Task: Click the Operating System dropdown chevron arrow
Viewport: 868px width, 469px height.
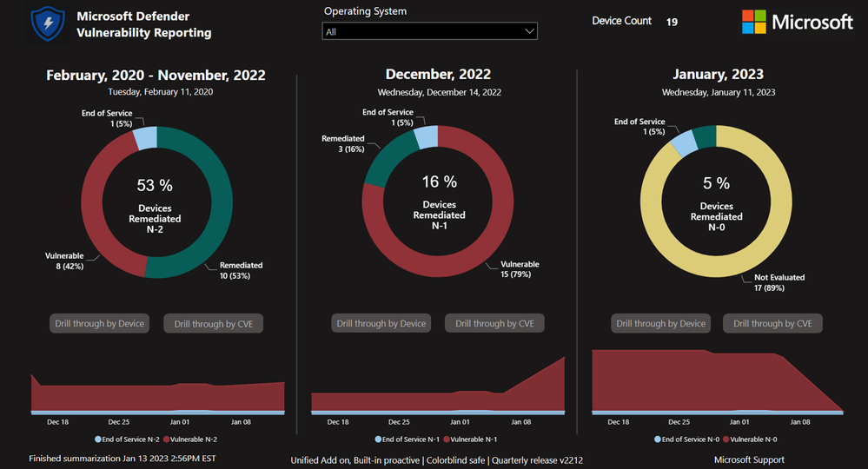Action: coord(529,31)
